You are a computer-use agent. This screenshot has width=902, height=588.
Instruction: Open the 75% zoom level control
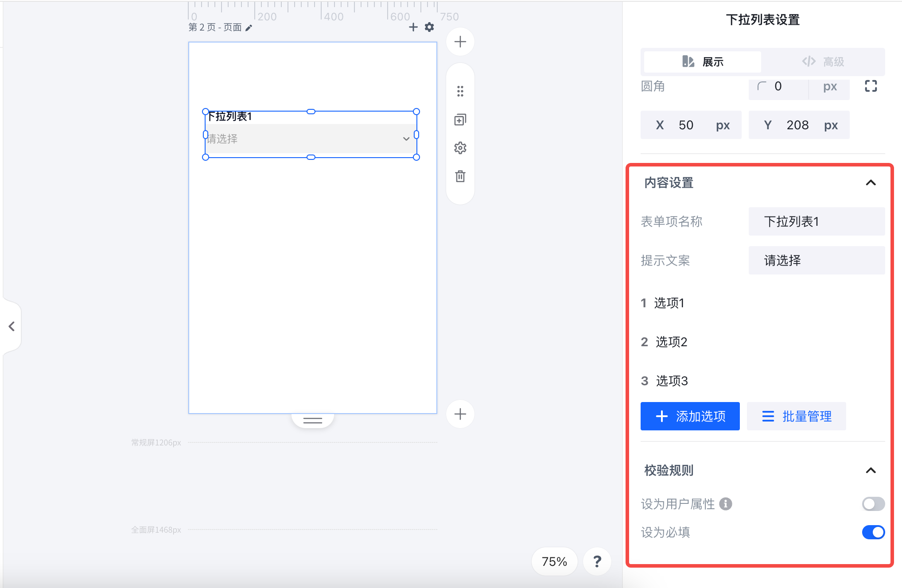554,561
